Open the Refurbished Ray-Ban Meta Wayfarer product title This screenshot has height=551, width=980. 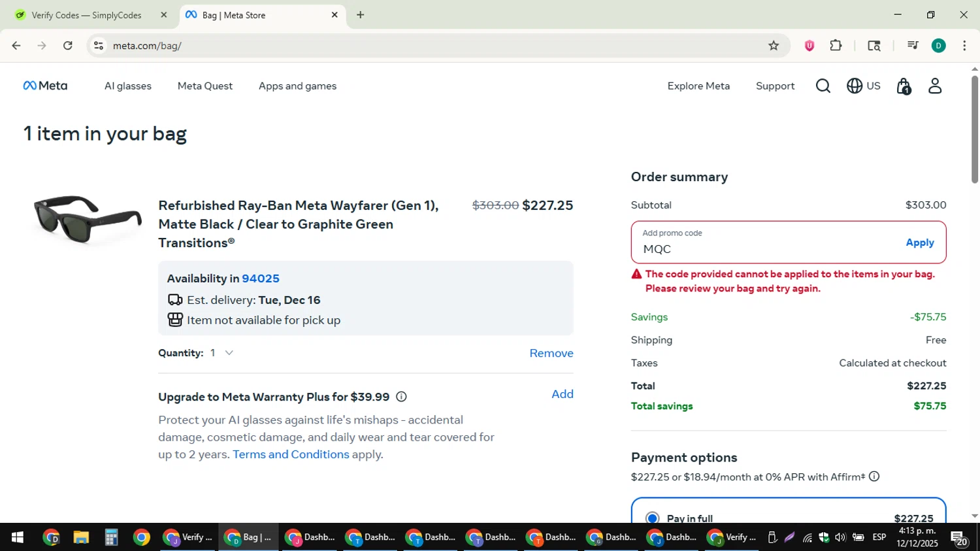[299, 224]
